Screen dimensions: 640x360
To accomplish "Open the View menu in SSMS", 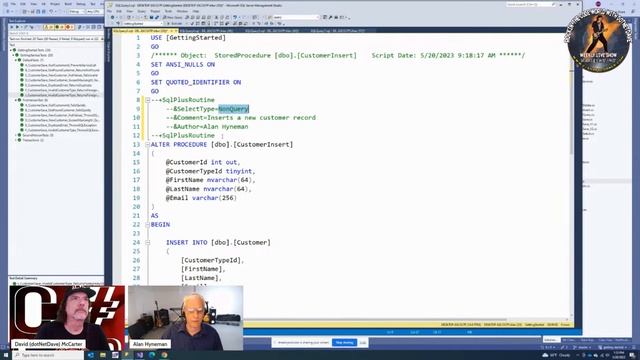I will pos(130,11).
